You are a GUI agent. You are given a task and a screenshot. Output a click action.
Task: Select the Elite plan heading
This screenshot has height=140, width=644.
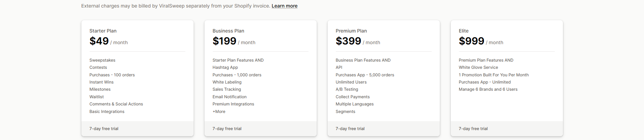(463, 31)
